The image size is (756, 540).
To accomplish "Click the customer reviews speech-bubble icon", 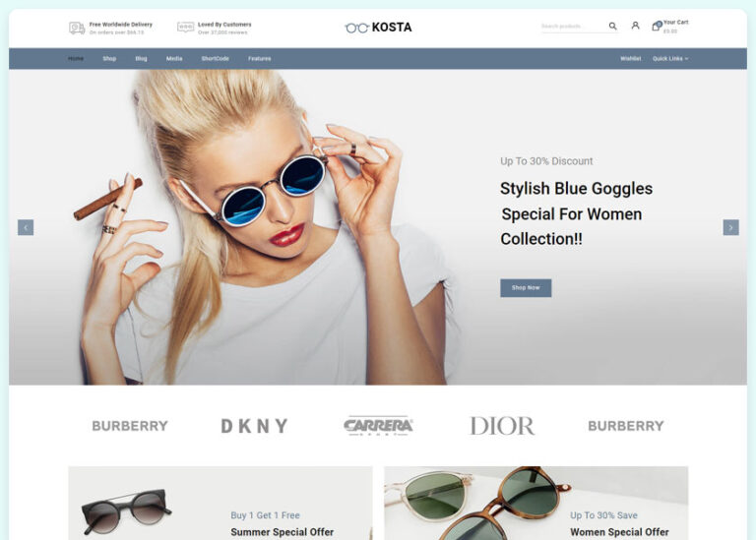I will (x=186, y=27).
